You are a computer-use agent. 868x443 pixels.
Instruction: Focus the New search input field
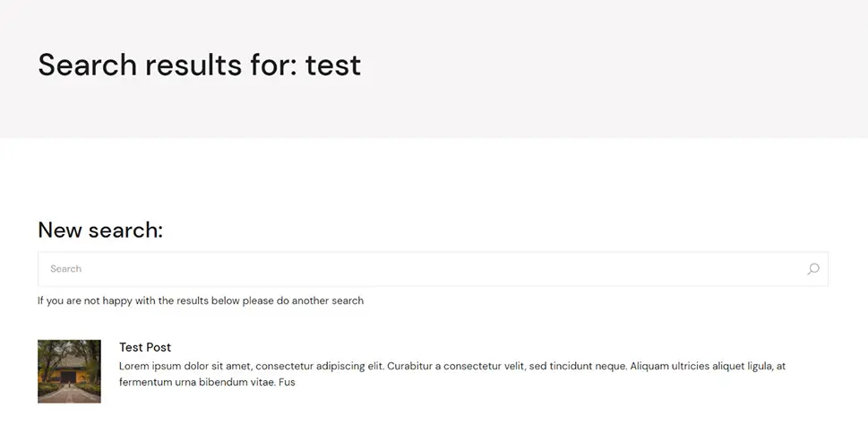tap(433, 269)
